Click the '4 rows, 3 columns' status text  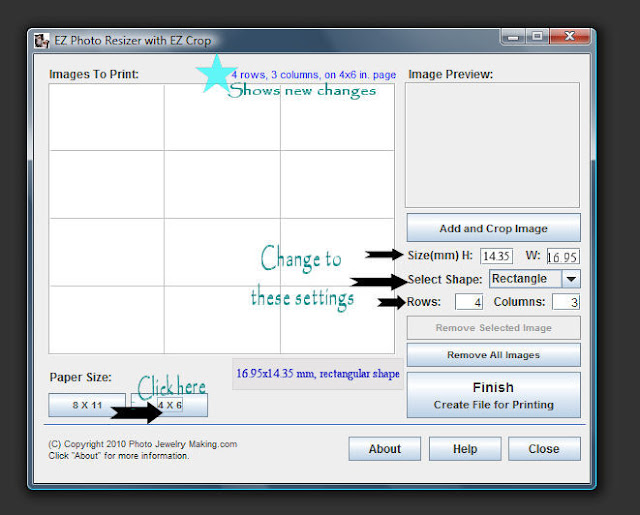point(313,75)
